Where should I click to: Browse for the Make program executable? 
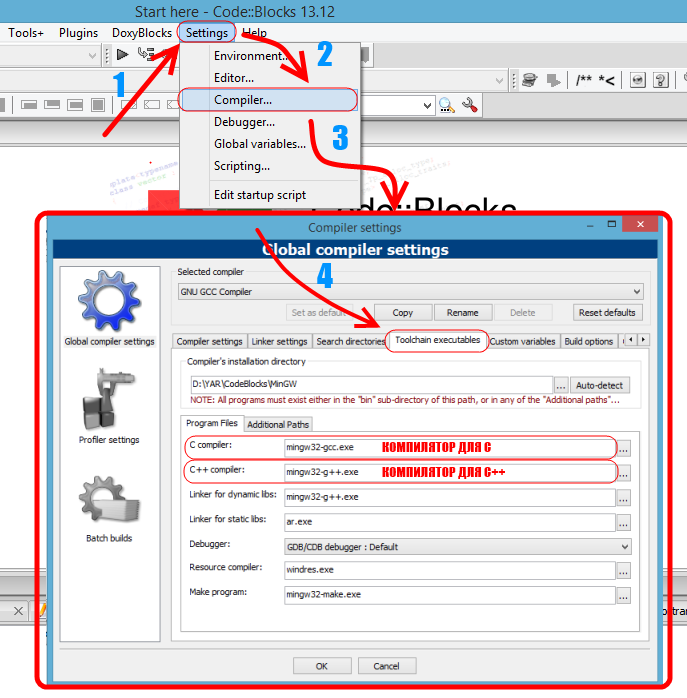coord(623,596)
